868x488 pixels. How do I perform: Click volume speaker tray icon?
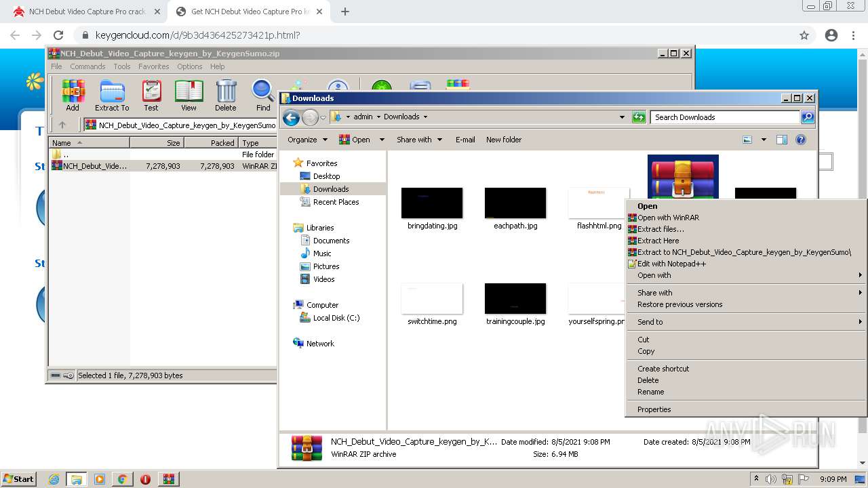[x=771, y=479]
